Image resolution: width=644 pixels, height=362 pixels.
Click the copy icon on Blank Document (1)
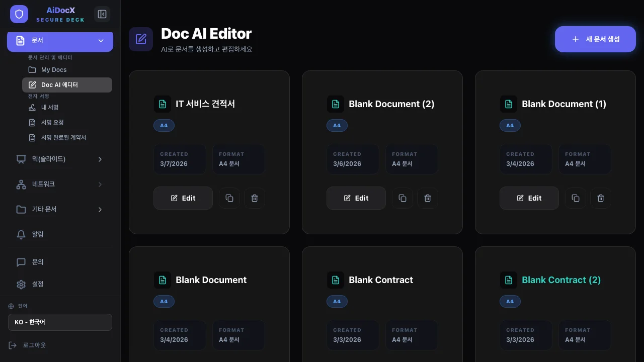pos(575,198)
